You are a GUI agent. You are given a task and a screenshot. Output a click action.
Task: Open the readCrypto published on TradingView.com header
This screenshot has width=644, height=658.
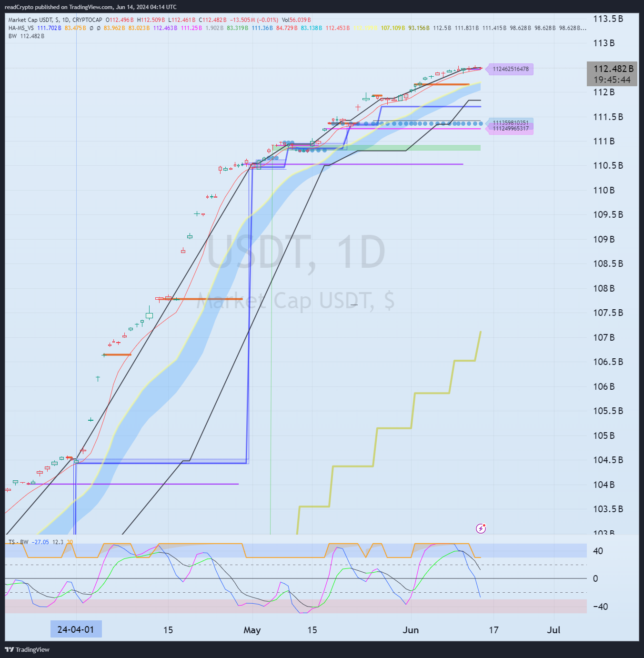[91, 7]
